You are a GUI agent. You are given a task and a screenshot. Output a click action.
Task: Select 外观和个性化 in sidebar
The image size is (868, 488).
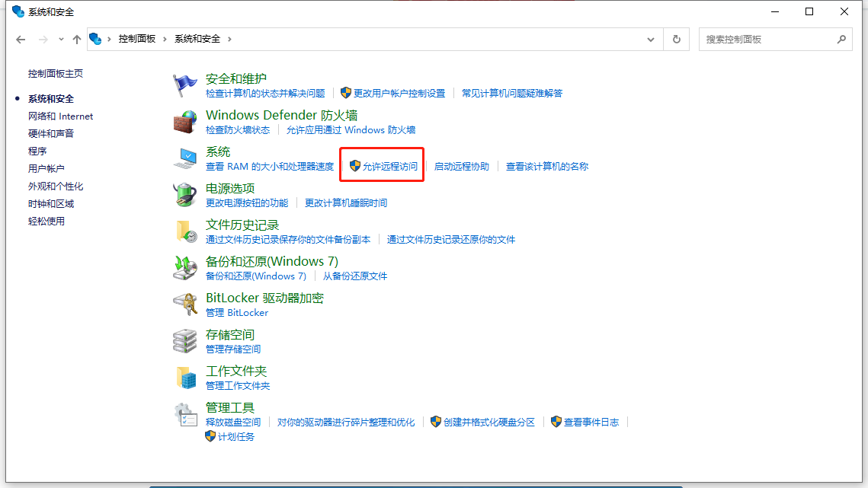56,187
